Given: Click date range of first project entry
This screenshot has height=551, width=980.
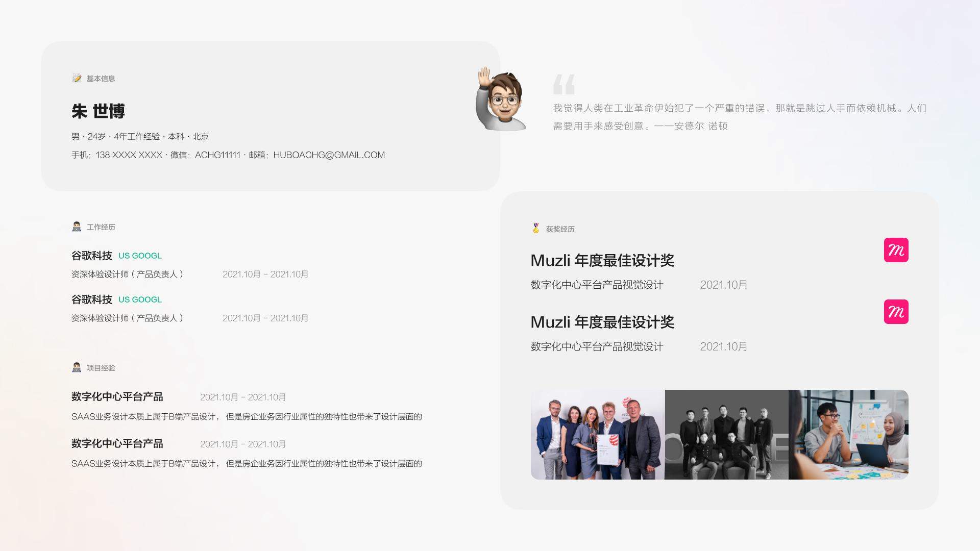Looking at the screenshot, I should click(243, 397).
